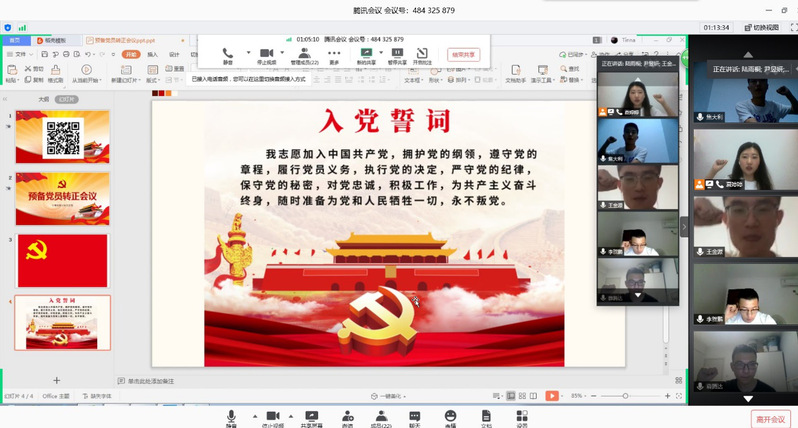Click the End Sharing (结束共享) button
The image size is (798, 428).
pyautogui.click(x=463, y=55)
